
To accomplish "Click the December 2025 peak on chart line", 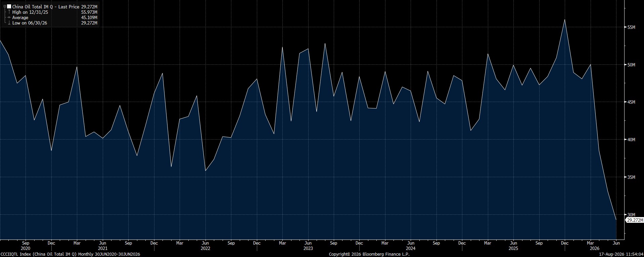I will pyautogui.click(x=565, y=19).
